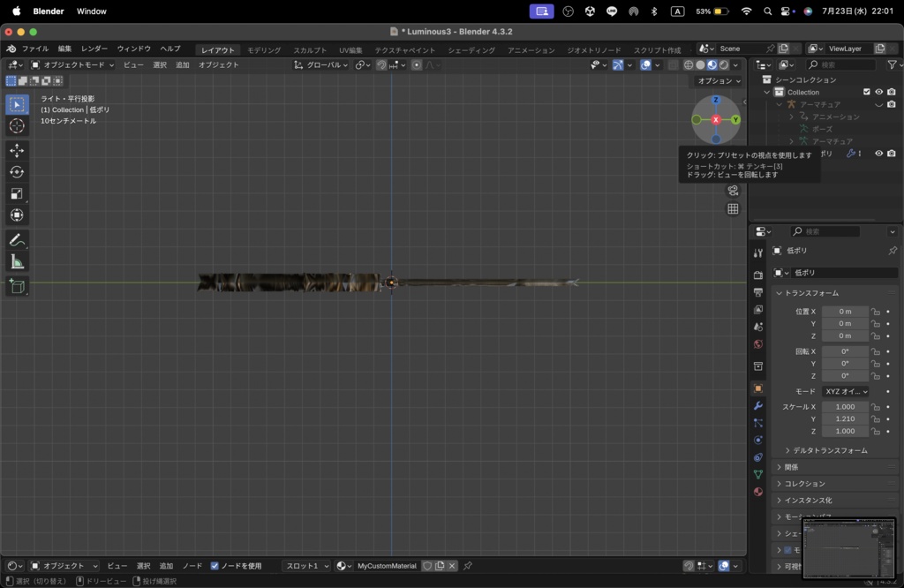Switch to Material Preview viewport shading
Screen dimensions: 904x588
[x=712, y=65]
